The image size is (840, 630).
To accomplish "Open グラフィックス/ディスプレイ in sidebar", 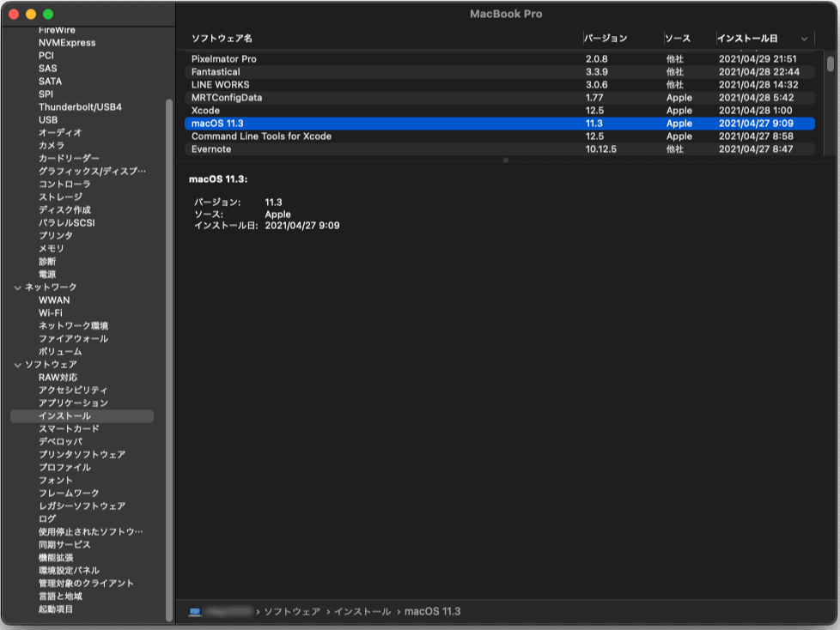I will (92, 172).
